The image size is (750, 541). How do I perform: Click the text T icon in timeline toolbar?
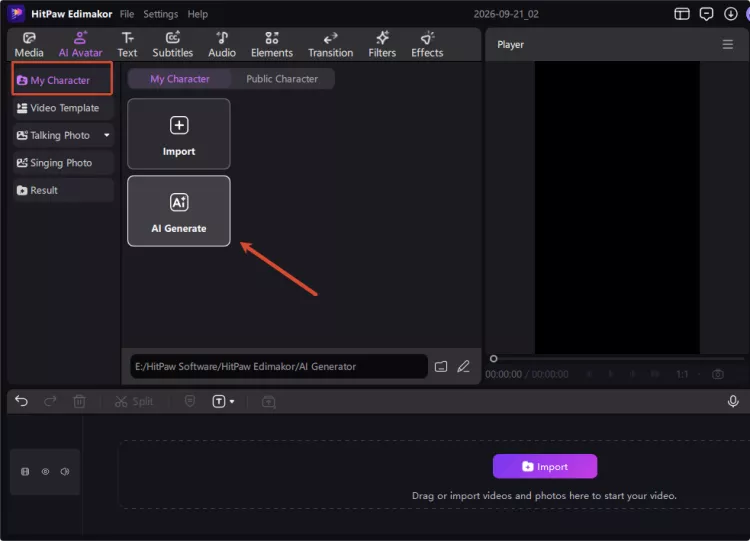point(219,401)
